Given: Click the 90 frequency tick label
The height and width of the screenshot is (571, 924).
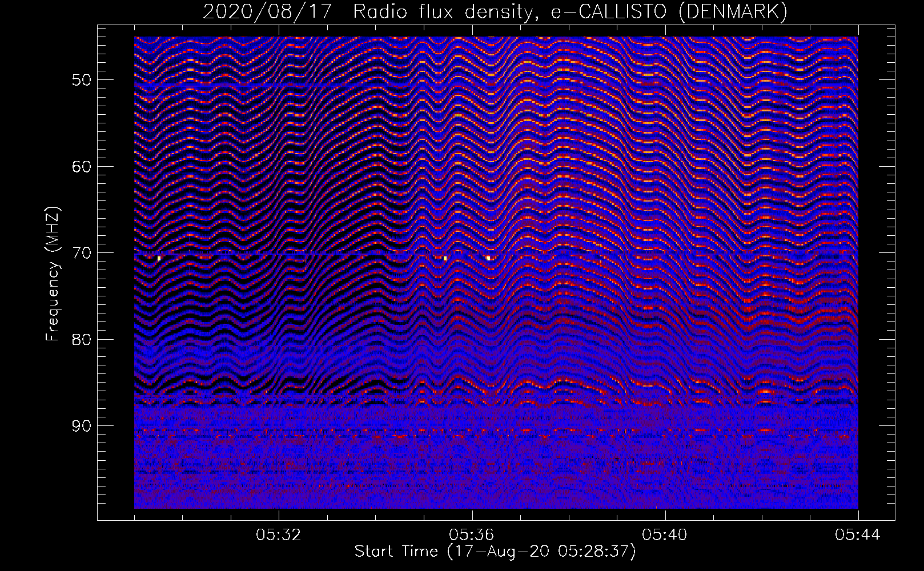Looking at the screenshot, I should 82,426.
